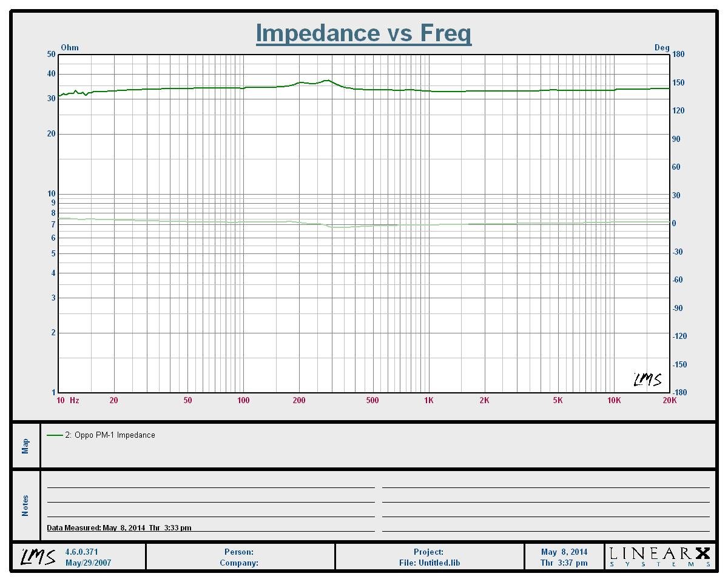Click the Project field in footer

429,552
